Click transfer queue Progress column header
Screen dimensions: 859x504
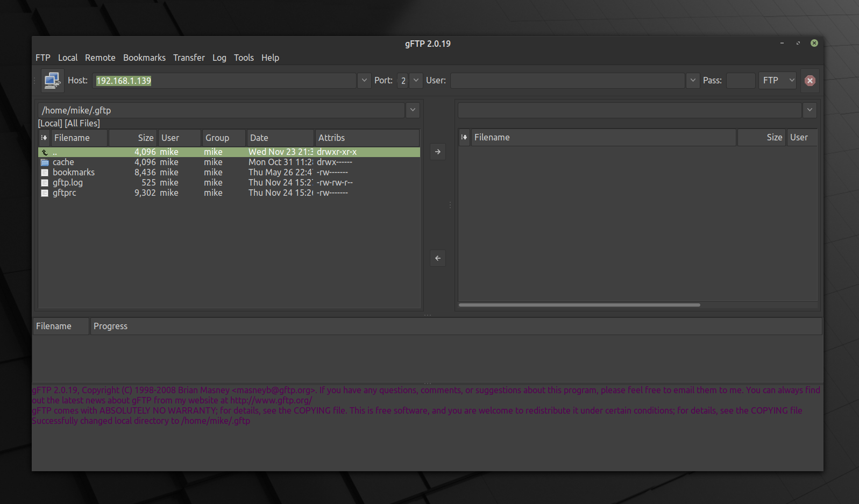point(456,326)
